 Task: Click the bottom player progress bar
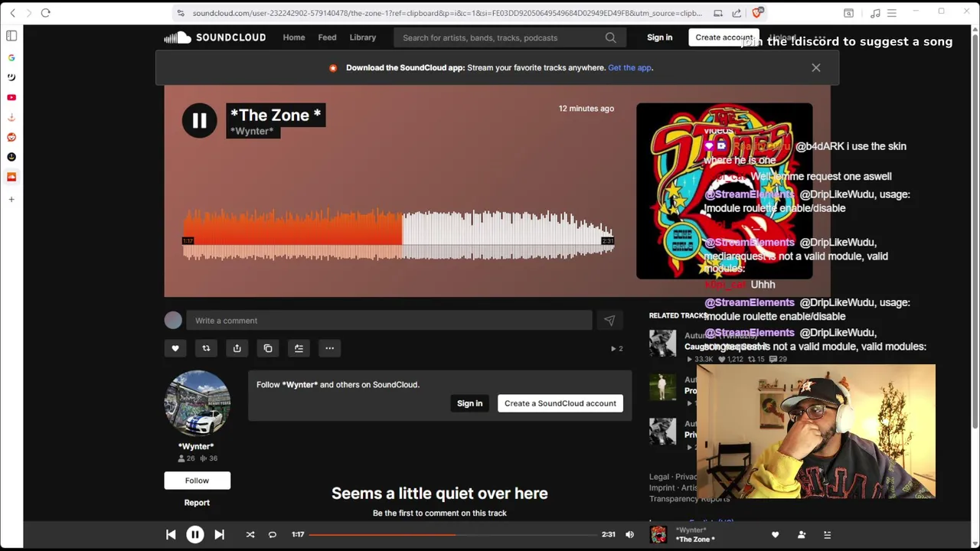click(453, 535)
